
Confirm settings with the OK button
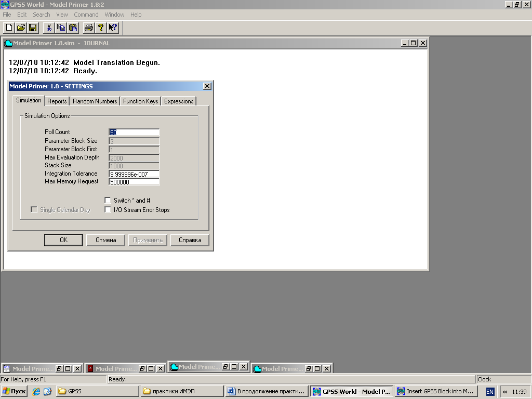[63, 240]
